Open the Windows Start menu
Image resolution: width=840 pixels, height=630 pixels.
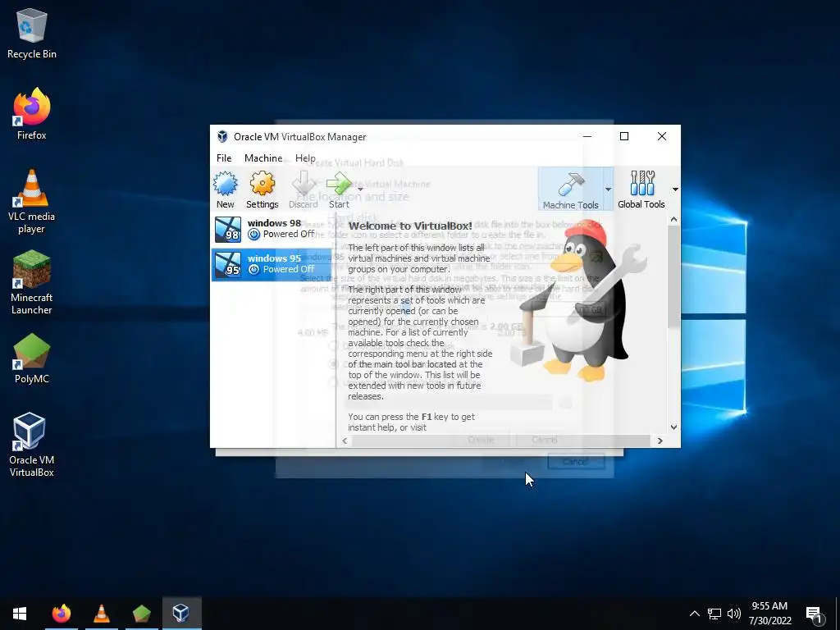[20, 614]
